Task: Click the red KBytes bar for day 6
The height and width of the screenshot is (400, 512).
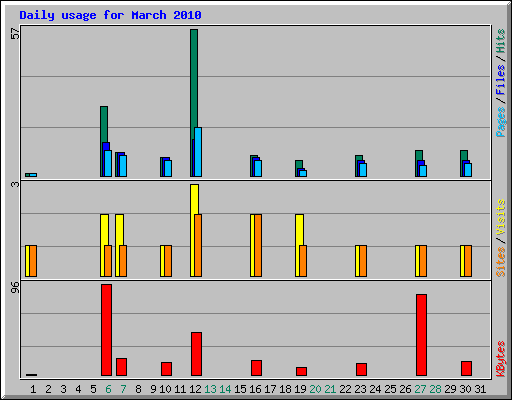Action: coord(106,330)
